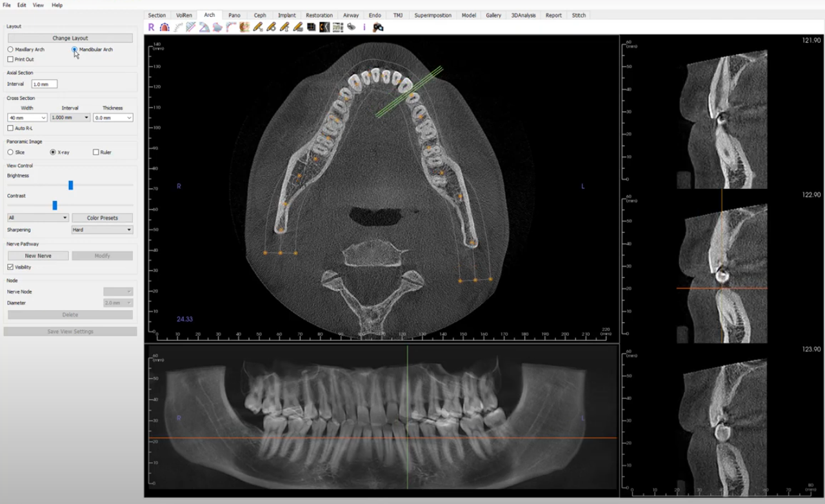The width and height of the screenshot is (825, 504).
Task: Click the R reset orientation icon
Action: [151, 27]
